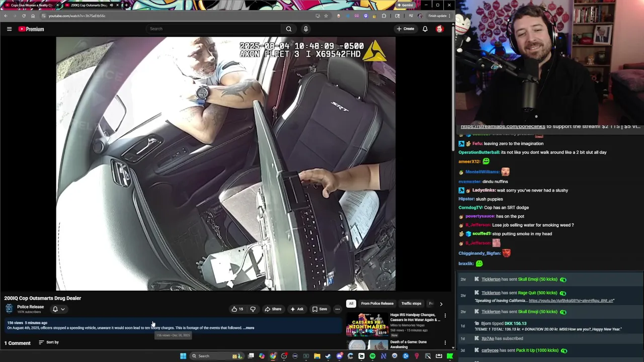
Task: Dislike the video with thumbs down
Action: pyautogui.click(x=253, y=309)
